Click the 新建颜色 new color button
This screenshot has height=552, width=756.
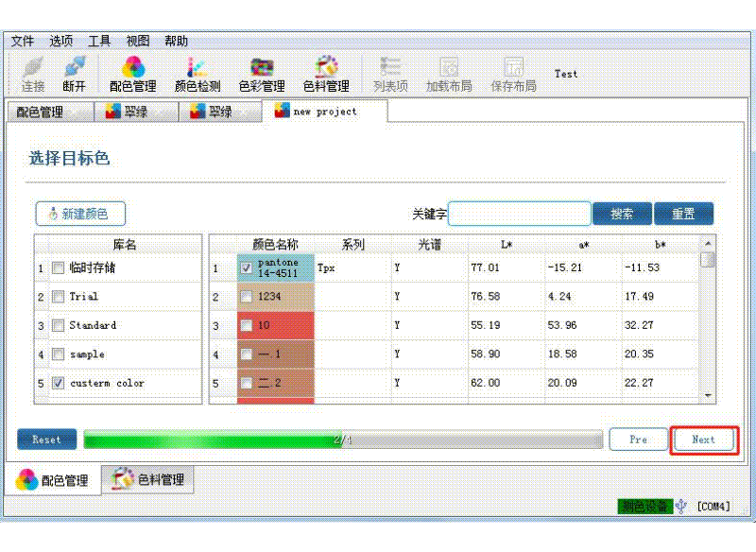[x=80, y=214]
